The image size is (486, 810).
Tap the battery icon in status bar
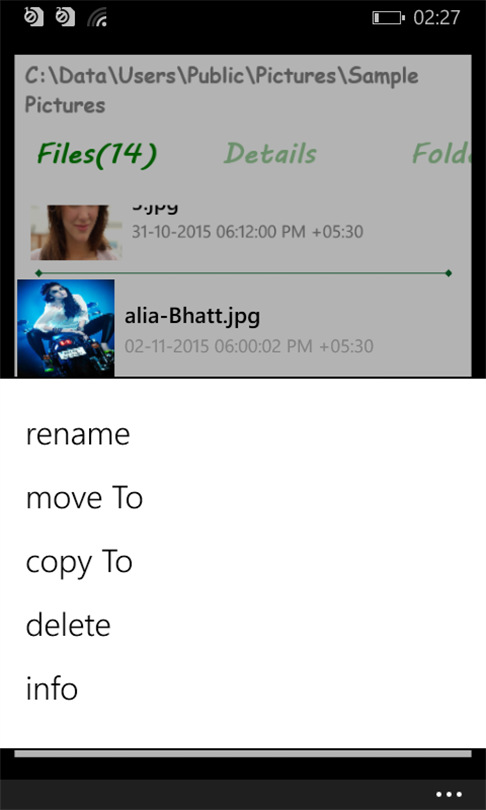coord(389,18)
